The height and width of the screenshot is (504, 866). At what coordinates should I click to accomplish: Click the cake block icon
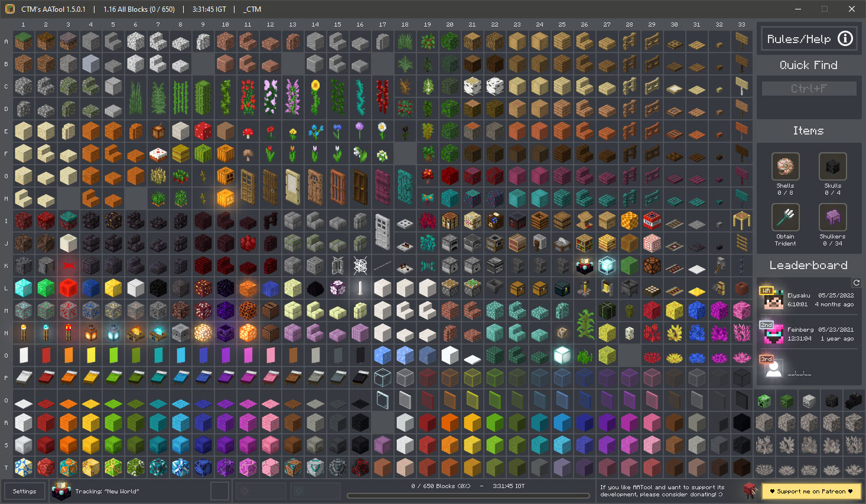[158, 153]
